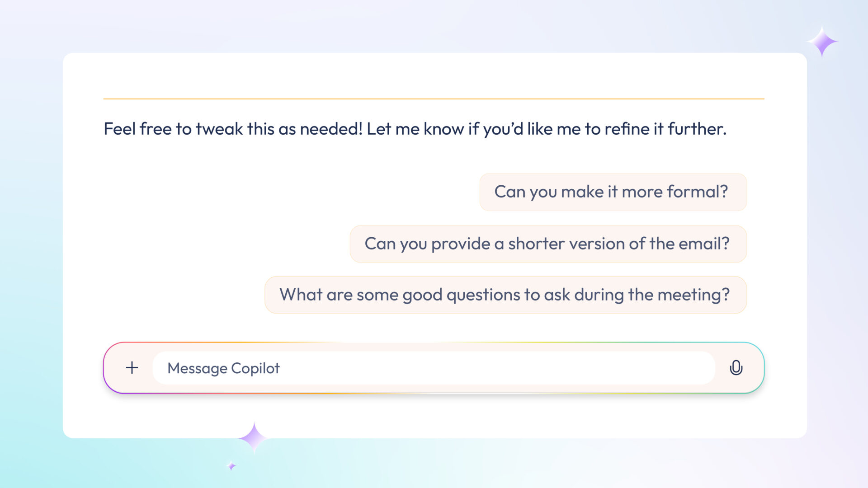Click the large sparkle icon at top right
The width and height of the screenshot is (868, 488).
pyautogui.click(x=821, y=42)
